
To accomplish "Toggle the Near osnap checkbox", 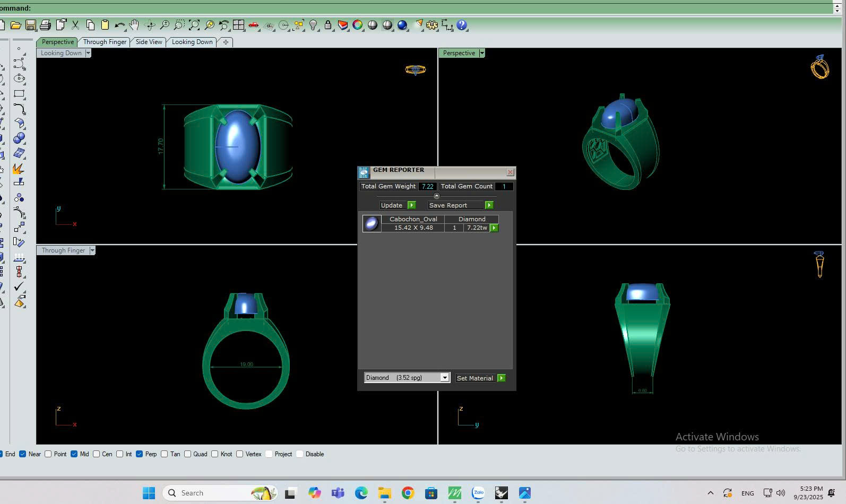I will pos(23,454).
